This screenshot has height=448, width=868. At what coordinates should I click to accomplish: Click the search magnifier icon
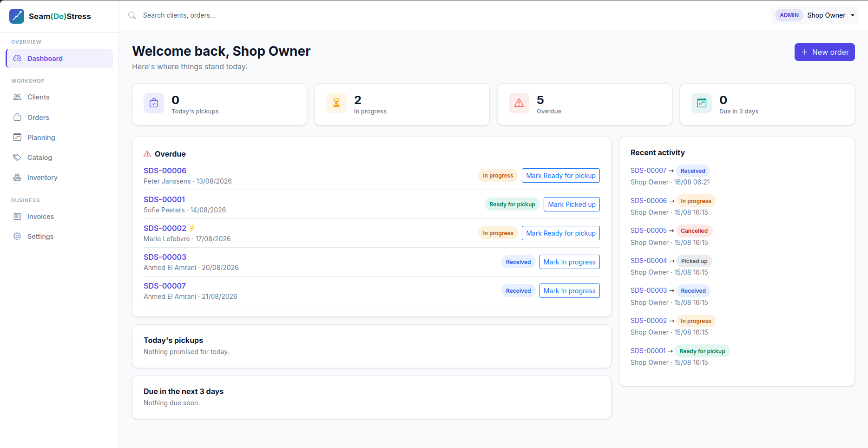click(x=132, y=15)
